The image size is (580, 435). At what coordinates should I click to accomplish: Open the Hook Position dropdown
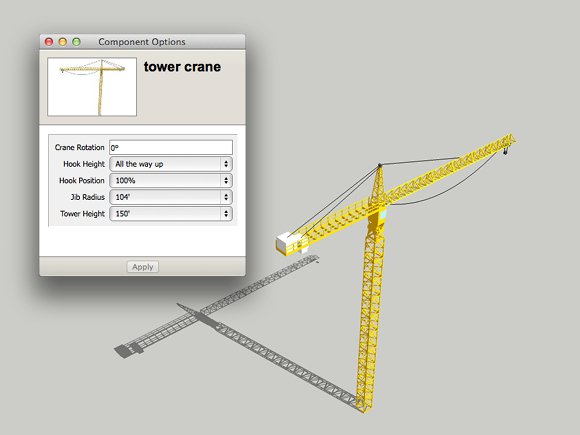(x=171, y=181)
